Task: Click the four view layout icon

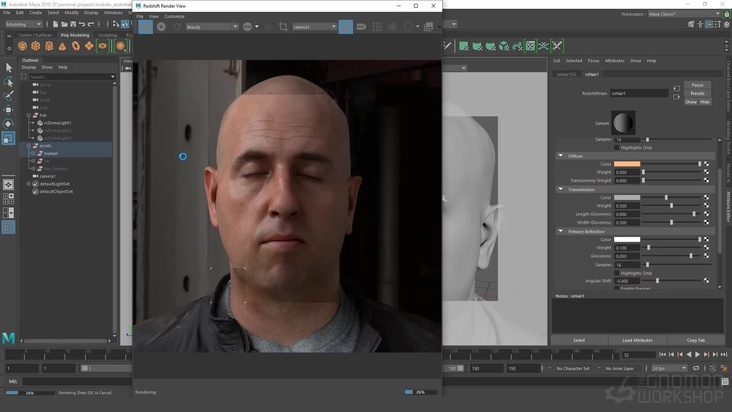Action: click(x=8, y=199)
